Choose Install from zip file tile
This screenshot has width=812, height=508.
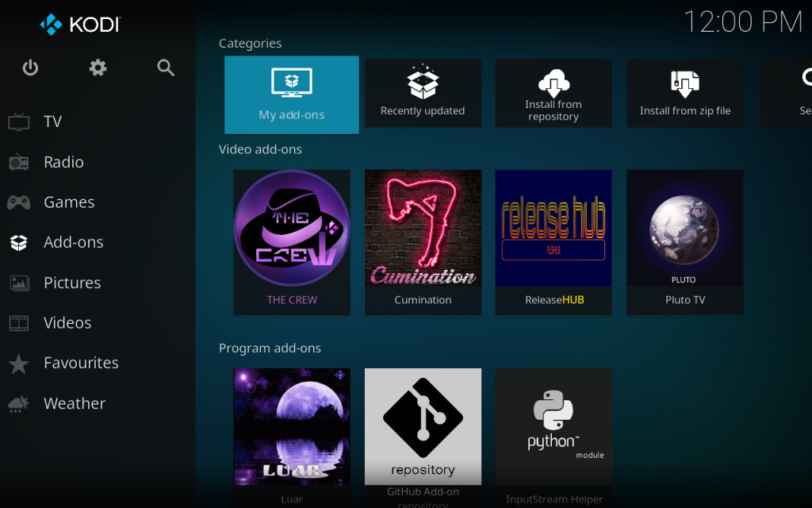(x=685, y=94)
